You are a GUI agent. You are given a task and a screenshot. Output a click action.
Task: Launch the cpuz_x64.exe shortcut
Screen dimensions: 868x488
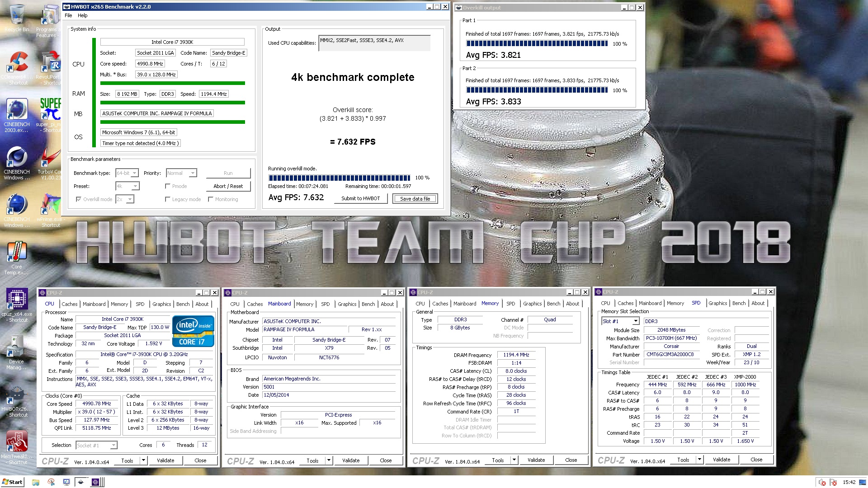tap(17, 305)
